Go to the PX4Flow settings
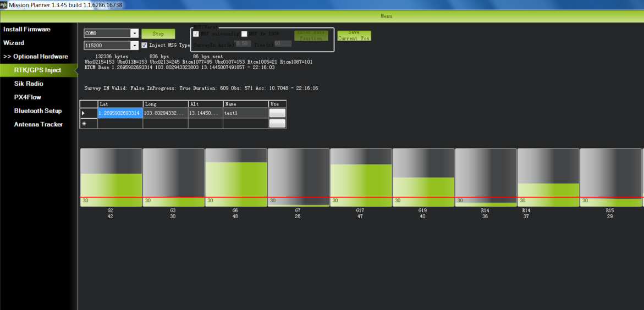 pyautogui.click(x=27, y=97)
